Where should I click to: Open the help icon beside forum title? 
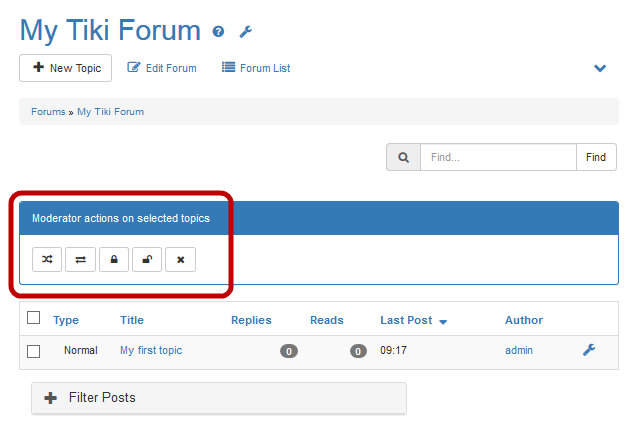(219, 32)
